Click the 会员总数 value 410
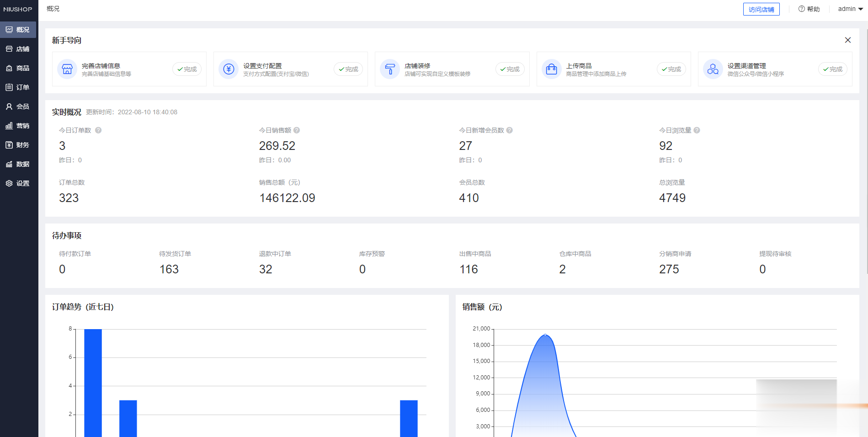This screenshot has width=868, height=437. click(469, 198)
